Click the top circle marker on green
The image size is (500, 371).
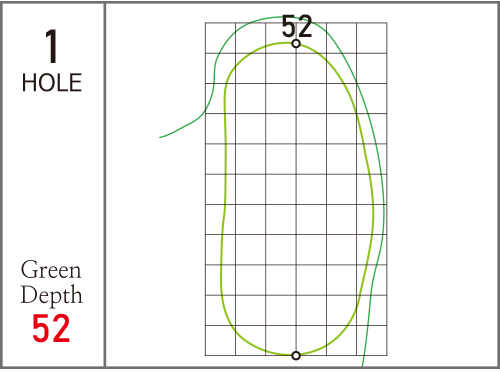pyautogui.click(x=296, y=44)
